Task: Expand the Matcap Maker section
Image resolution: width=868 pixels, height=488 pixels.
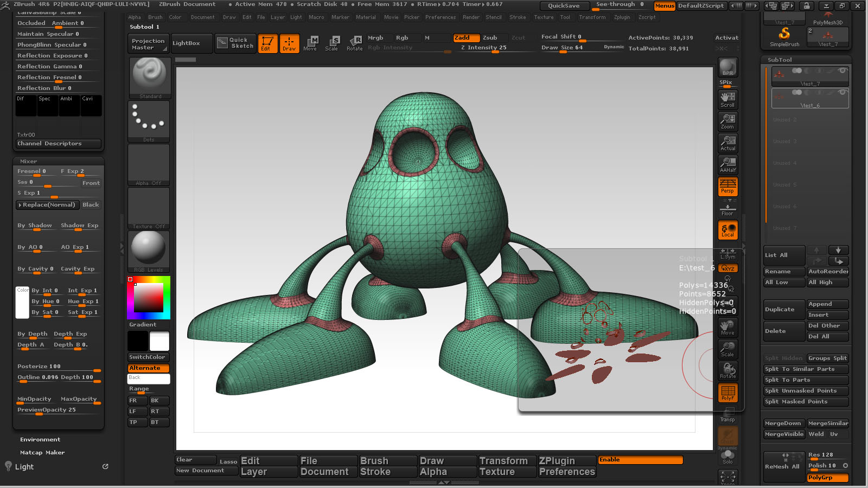Action: pos(42,453)
